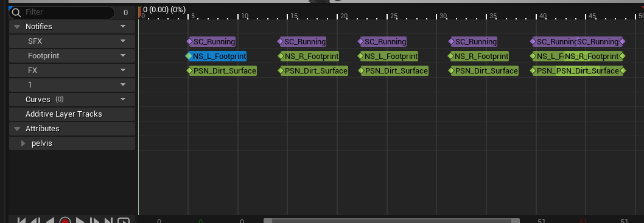The height and width of the screenshot is (223, 644).
Task: Play the animation in reverse
Action: coord(50,221)
